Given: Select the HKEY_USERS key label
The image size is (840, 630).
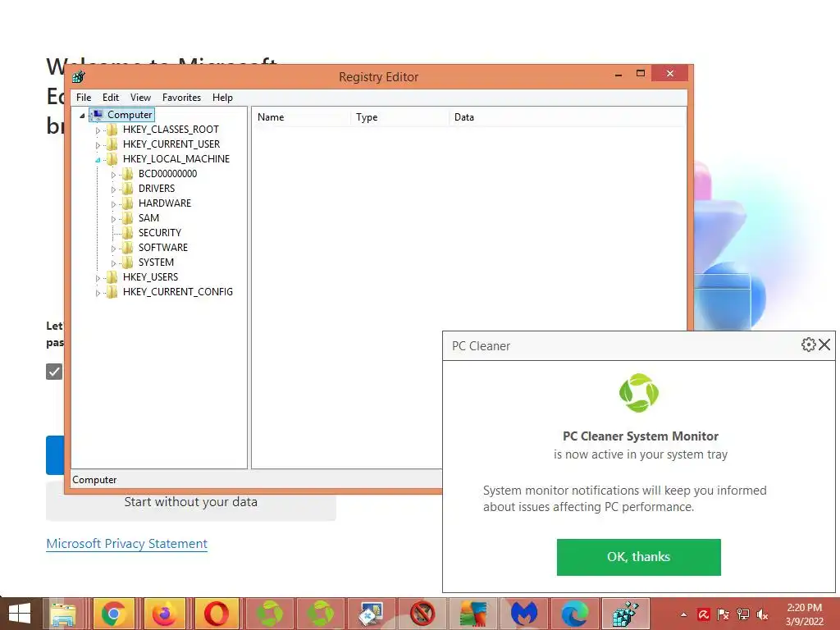Looking at the screenshot, I should pyautogui.click(x=150, y=277).
